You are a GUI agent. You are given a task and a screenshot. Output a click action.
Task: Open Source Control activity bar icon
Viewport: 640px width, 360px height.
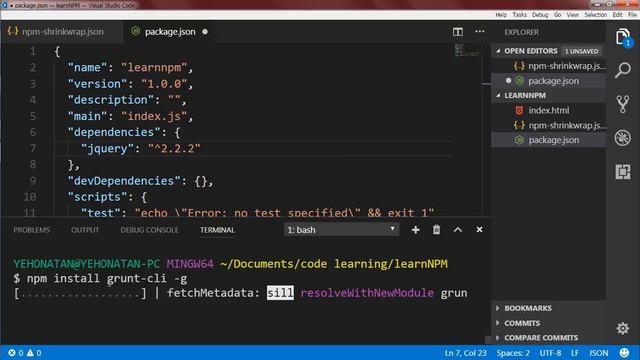coord(623,104)
